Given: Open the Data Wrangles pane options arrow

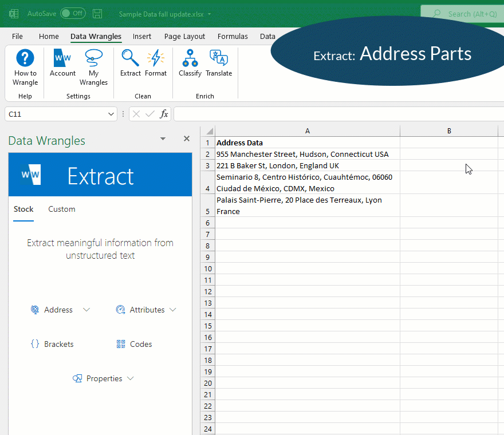Looking at the screenshot, I should pos(163,139).
